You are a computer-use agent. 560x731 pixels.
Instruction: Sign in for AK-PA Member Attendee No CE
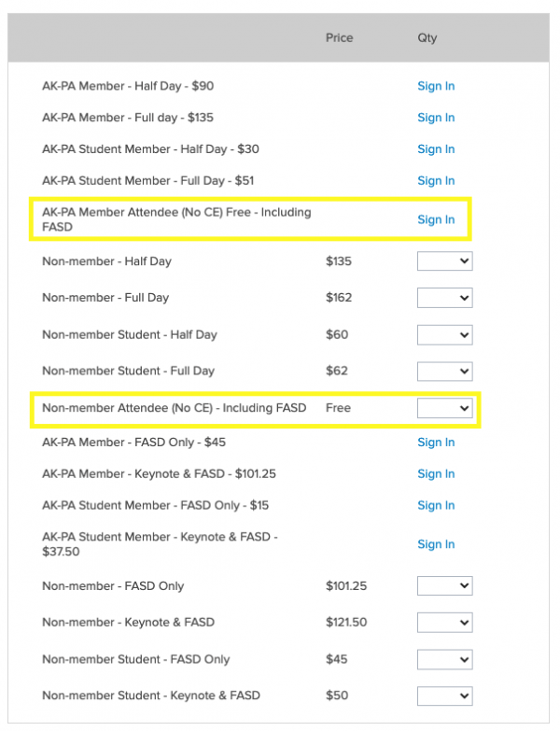(436, 219)
